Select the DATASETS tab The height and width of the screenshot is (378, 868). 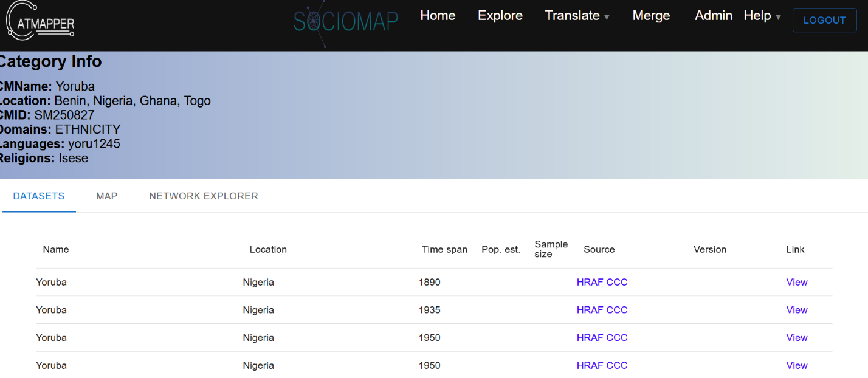[x=39, y=196]
